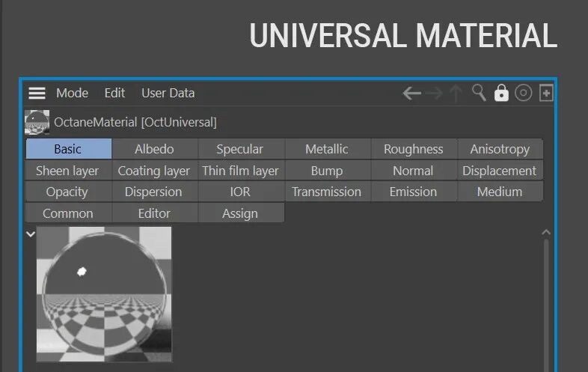Switch to the Specular tab
Screen dimensions: 588x372
click(x=241, y=149)
